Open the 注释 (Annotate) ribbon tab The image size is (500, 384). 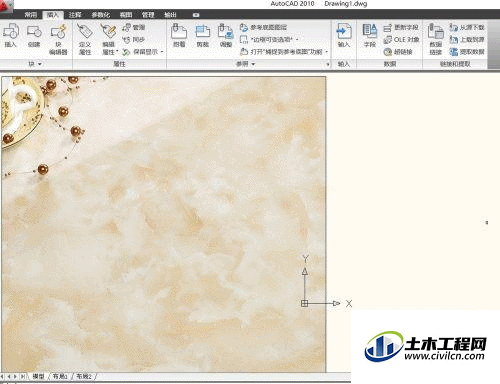click(x=75, y=15)
